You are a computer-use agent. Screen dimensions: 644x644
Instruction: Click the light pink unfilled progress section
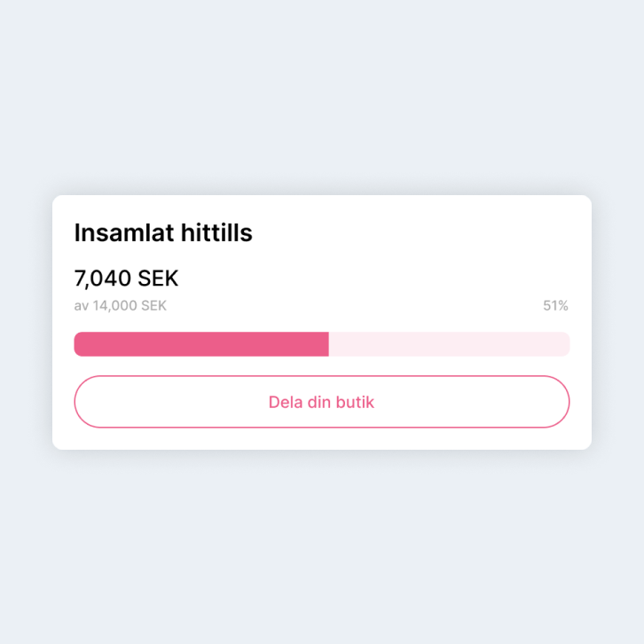pos(449,344)
